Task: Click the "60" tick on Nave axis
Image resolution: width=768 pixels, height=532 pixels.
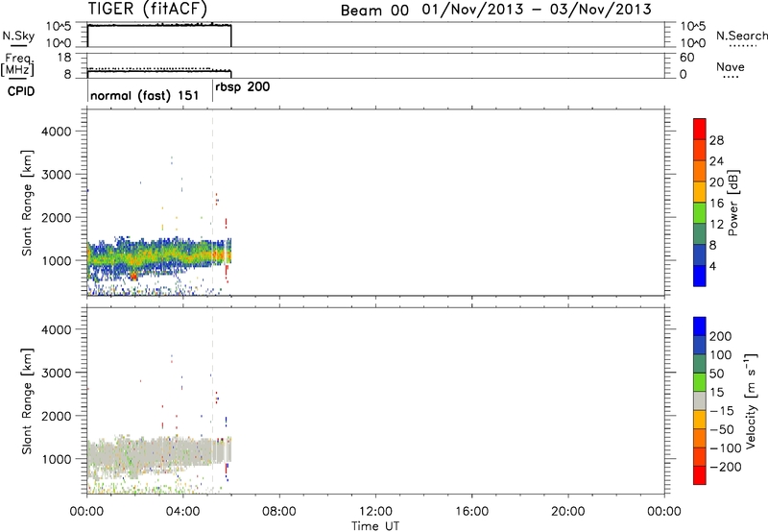Action: click(x=687, y=58)
